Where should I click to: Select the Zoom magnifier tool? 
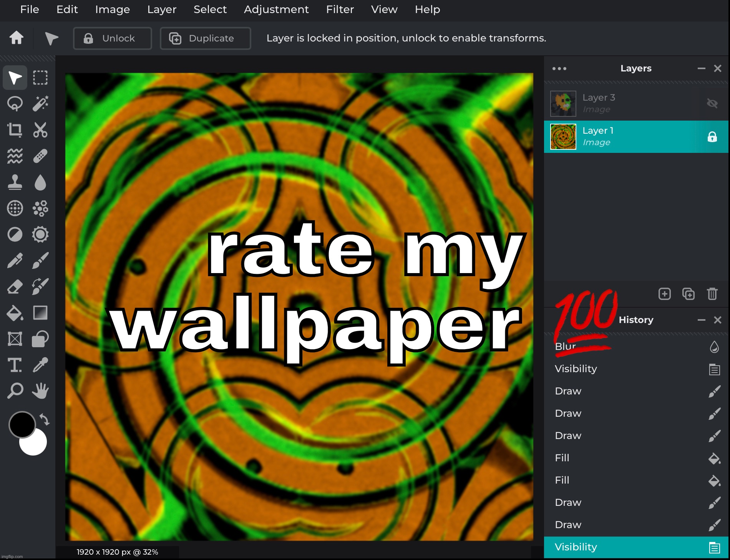pos(15,391)
